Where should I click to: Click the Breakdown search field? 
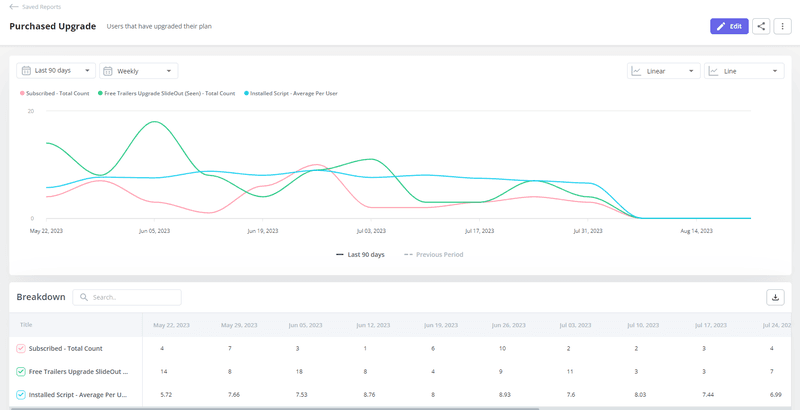click(130, 297)
